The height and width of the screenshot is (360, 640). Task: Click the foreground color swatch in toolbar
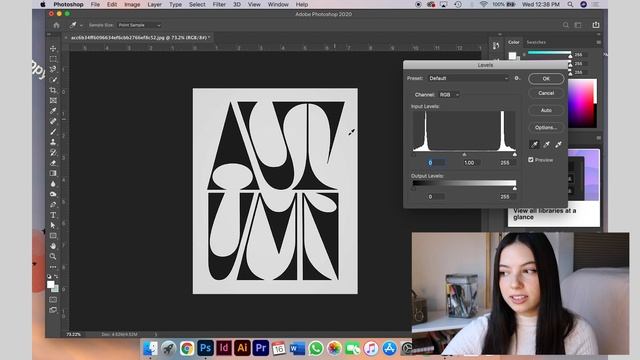click(x=51, y=284)
